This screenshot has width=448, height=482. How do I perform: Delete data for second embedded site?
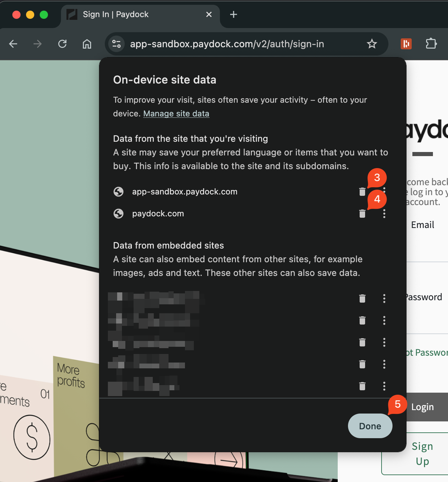click(362, 320)
